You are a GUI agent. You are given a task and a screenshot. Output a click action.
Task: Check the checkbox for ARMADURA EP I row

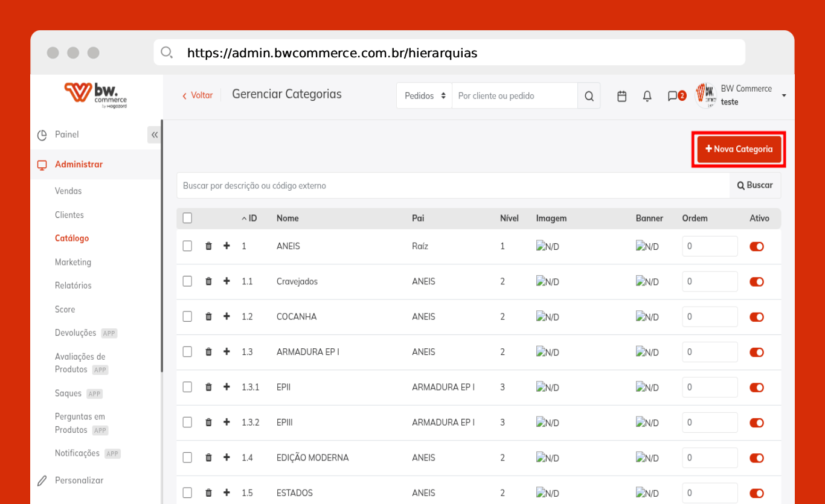point(187,352)
